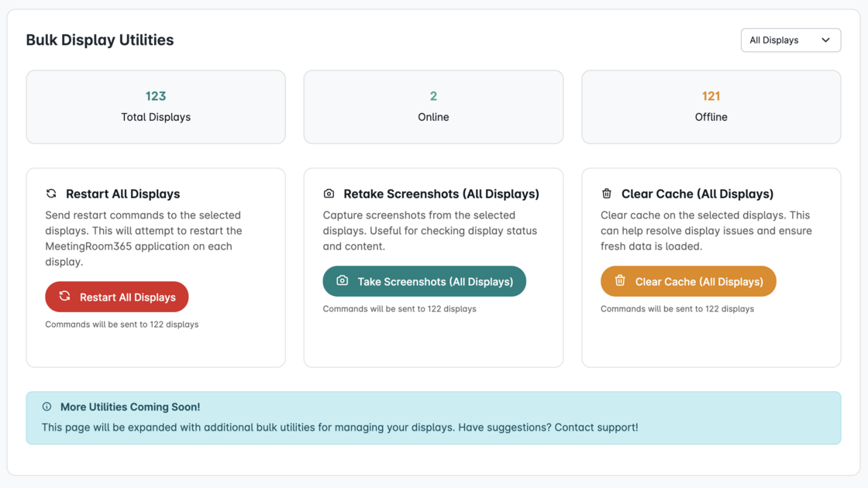Viewport: 868px width, 488px height.
Task: Select the Total Displays stat card
Action: coord(156,107)
